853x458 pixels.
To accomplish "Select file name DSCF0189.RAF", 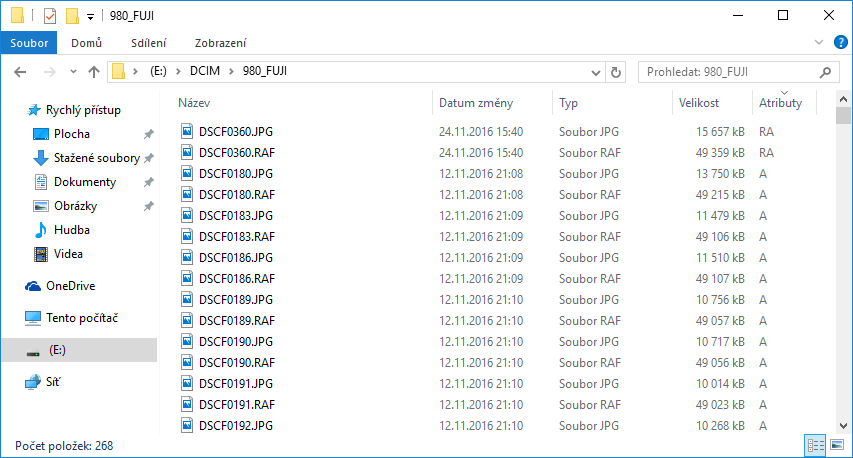I will (237, 321).
